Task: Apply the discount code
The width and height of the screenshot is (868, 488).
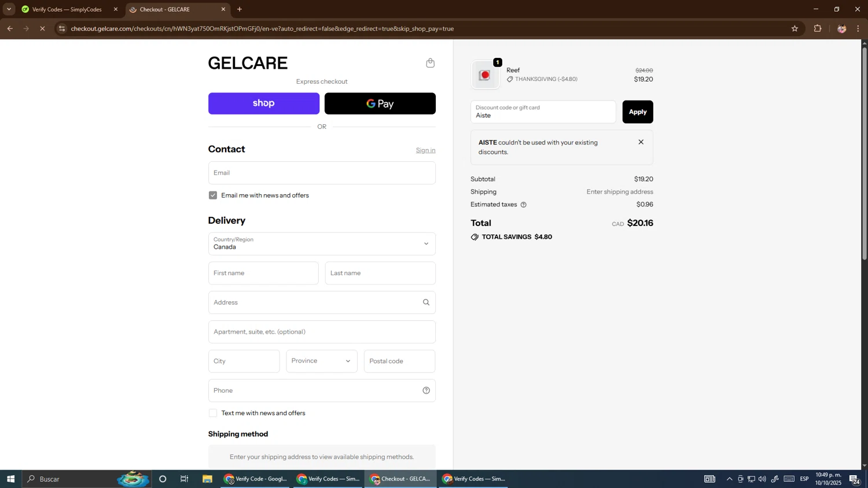Action: 638,112
